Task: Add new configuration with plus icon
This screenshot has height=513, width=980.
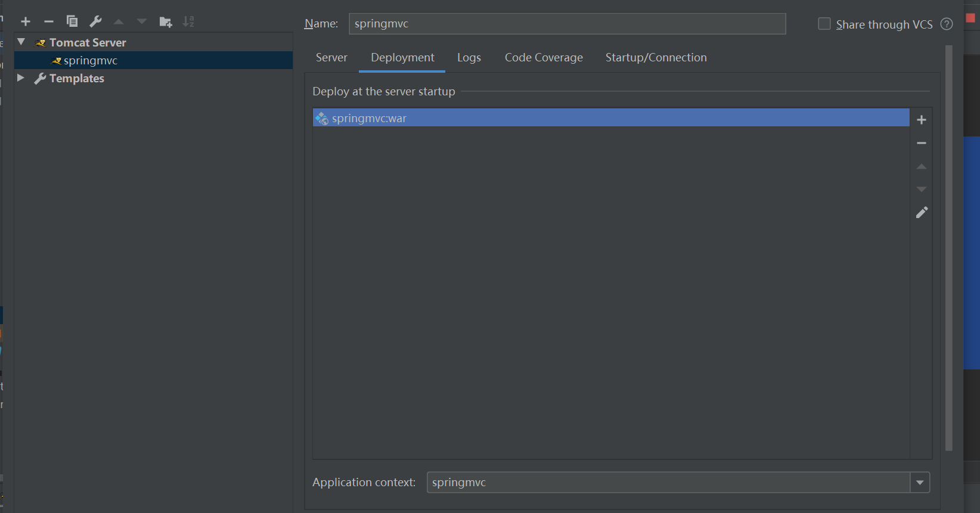Action: pos(26,22)
